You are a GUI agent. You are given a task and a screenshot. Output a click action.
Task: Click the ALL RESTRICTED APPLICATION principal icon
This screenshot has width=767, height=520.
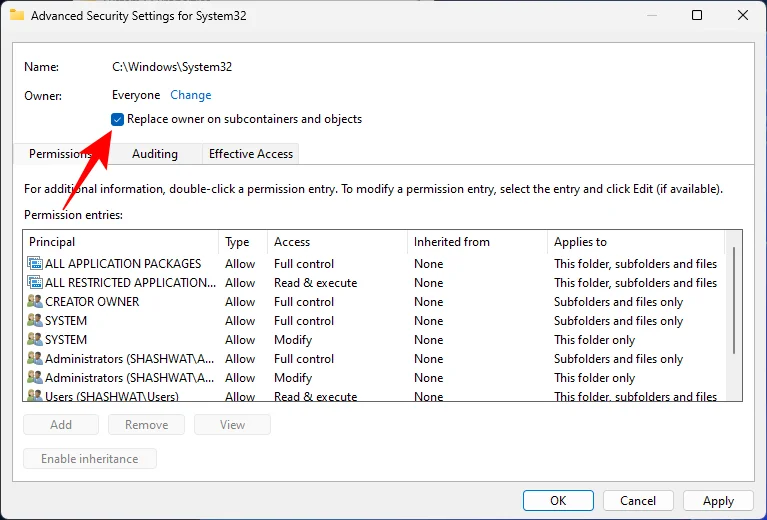pyautogui.click(x=35, y=283)
